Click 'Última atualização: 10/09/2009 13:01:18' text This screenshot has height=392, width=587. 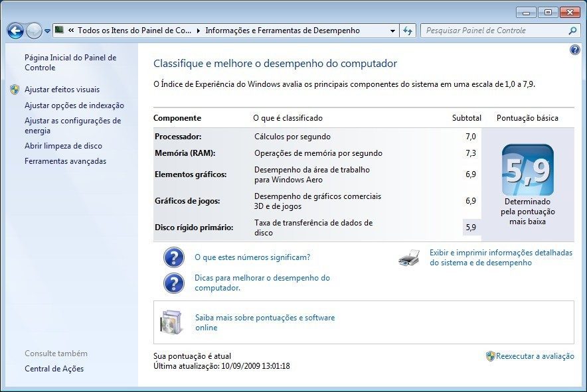coord(222,366)
